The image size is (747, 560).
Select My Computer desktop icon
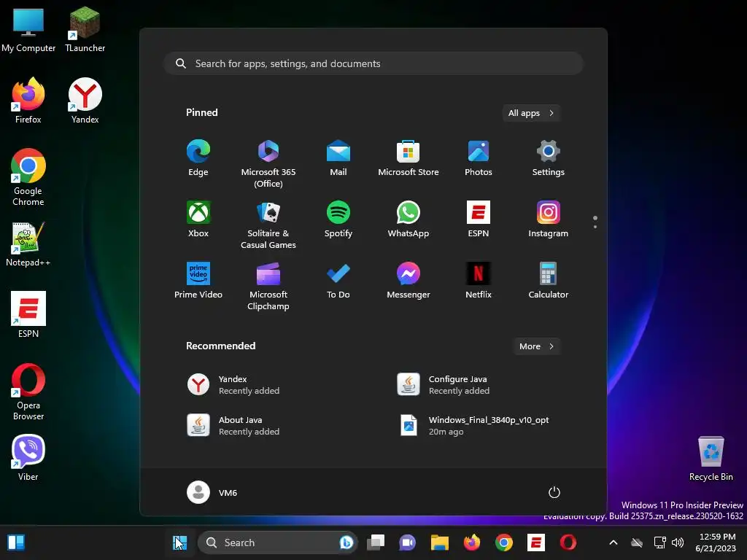(x=28, y=29)
